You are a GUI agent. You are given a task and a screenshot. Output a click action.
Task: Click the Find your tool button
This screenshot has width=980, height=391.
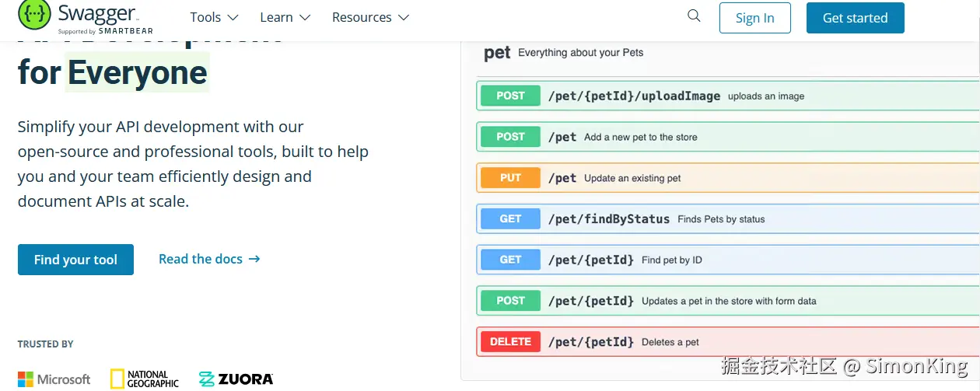point(75,260)
